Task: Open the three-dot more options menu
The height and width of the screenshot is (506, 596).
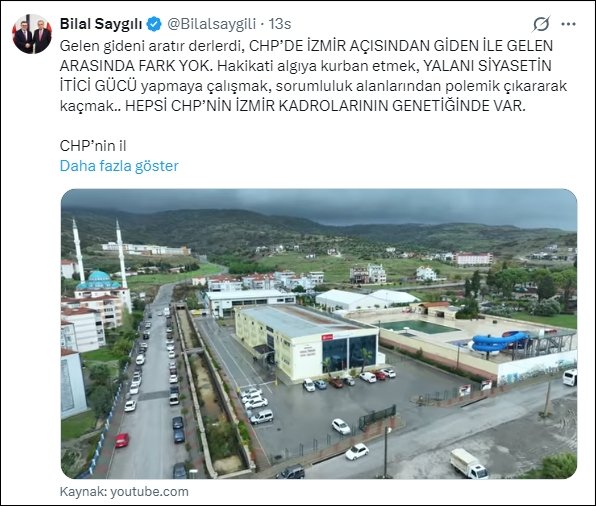Action: [x=568, y=24]
